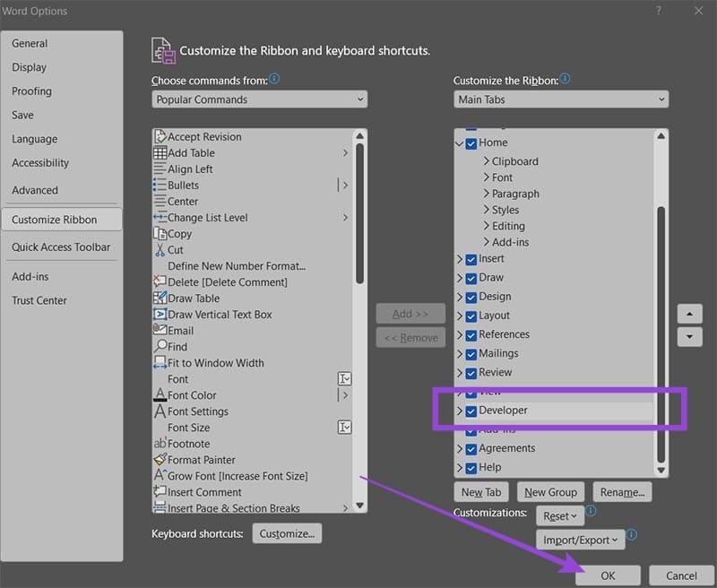Expand the Developer tab node
Viewport: 717px width, 588px height.
point(460,411)
